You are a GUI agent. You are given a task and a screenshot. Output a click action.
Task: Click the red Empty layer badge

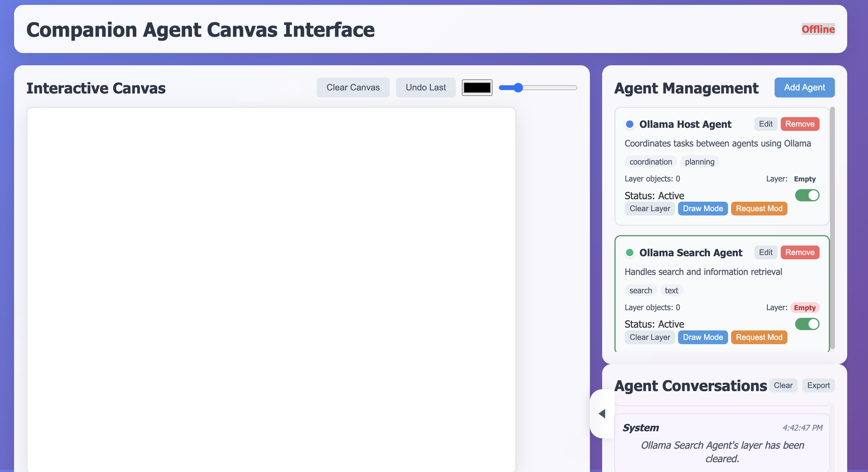coord(804,307)
